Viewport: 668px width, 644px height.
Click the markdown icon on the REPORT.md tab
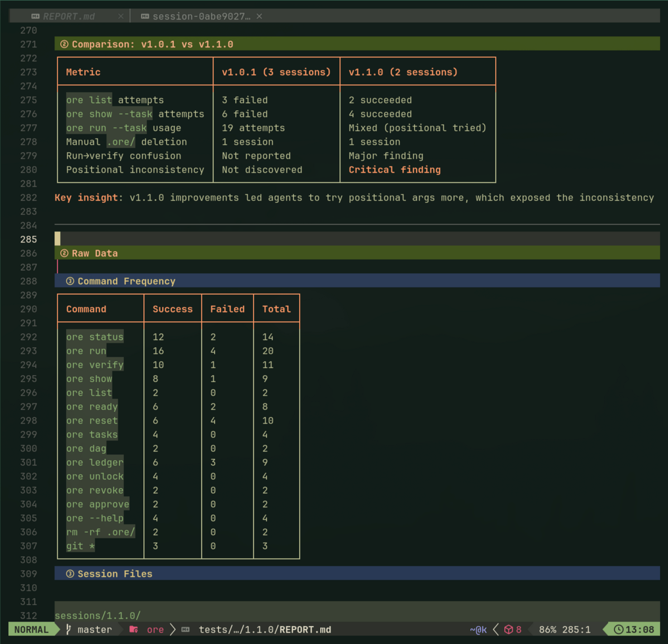(35, 16)
